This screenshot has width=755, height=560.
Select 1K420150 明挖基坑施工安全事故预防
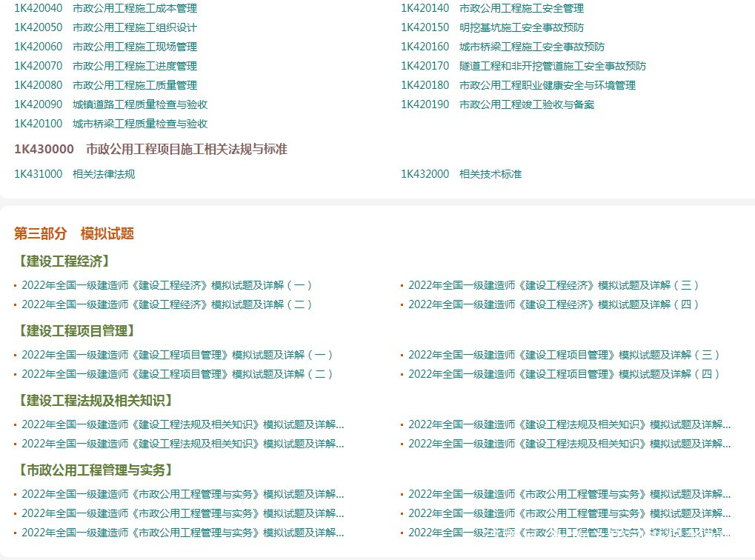pos(492,27)
